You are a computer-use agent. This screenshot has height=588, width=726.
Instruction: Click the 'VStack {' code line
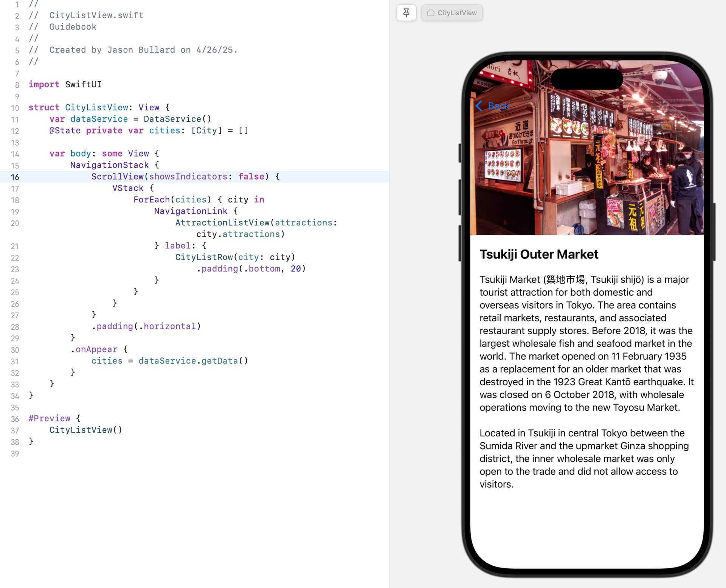coord(133,188)
